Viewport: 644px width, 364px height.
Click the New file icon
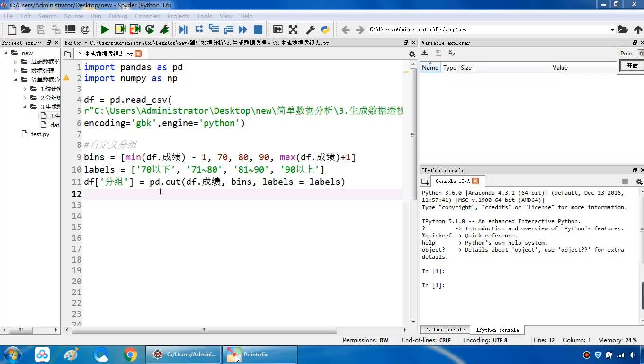12,29
